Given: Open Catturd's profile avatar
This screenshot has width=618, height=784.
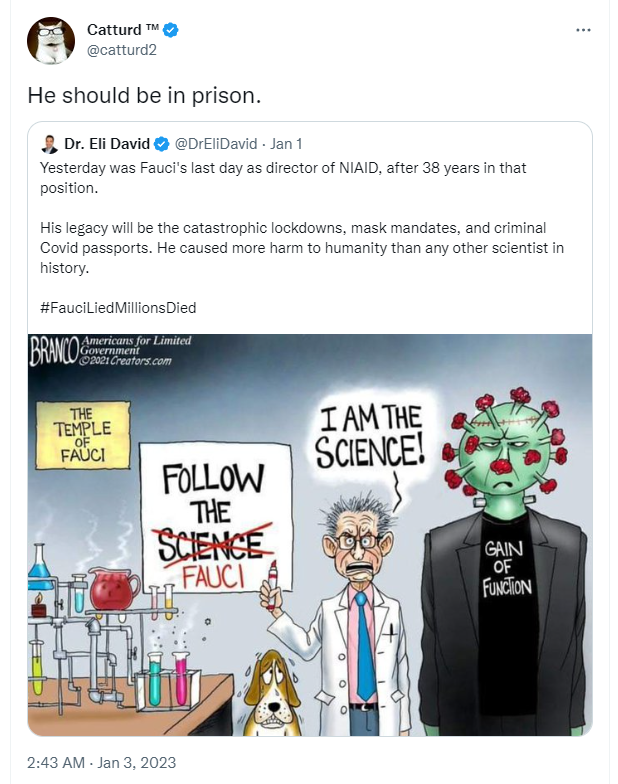Looking at the screenshot, I should point(50,41).
